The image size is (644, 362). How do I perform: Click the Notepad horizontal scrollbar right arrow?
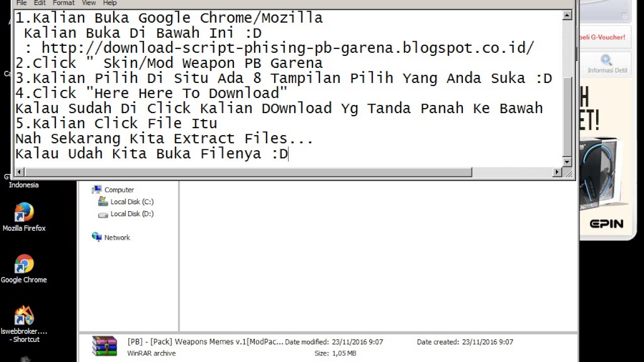[557, 172]
